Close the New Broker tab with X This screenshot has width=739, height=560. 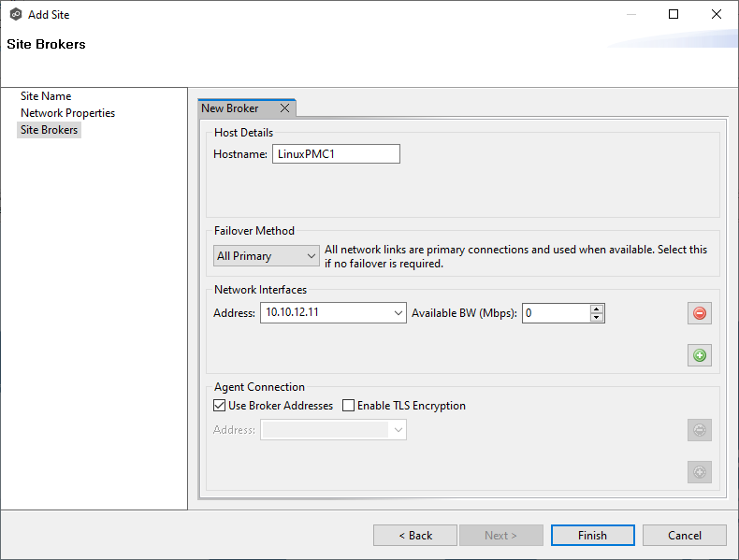(284, 108)
